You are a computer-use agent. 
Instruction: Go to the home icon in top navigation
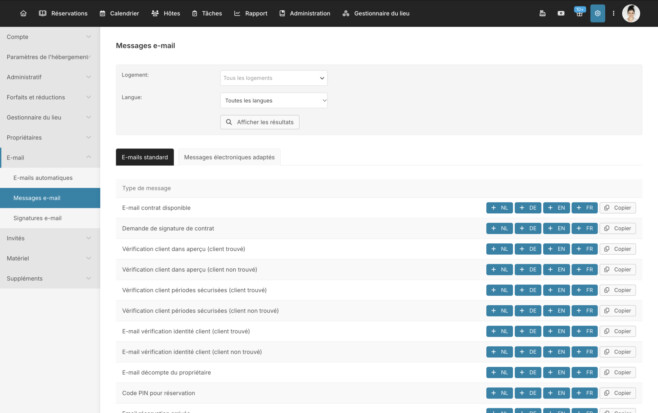[23, 13]
